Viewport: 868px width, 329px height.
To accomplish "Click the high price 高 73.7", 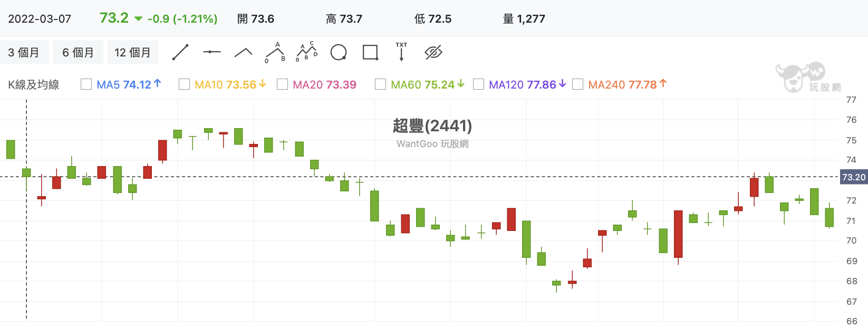I will (x=344, y=19).
